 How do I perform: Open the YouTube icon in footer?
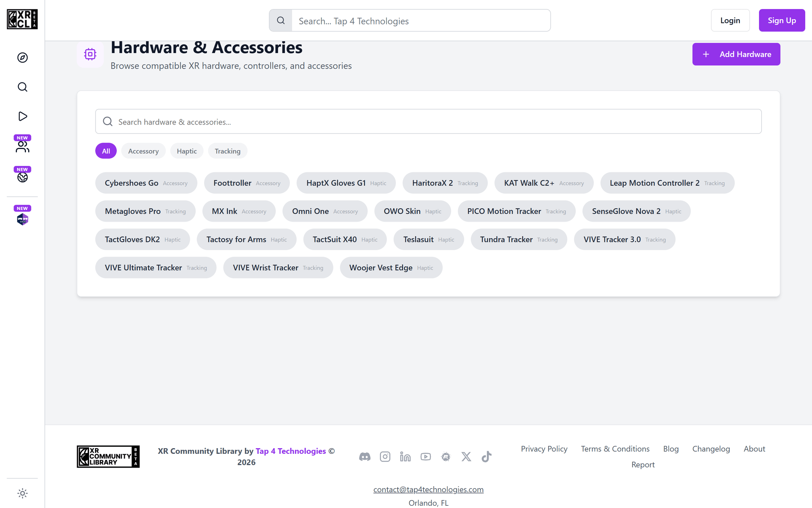coord(426,457)
